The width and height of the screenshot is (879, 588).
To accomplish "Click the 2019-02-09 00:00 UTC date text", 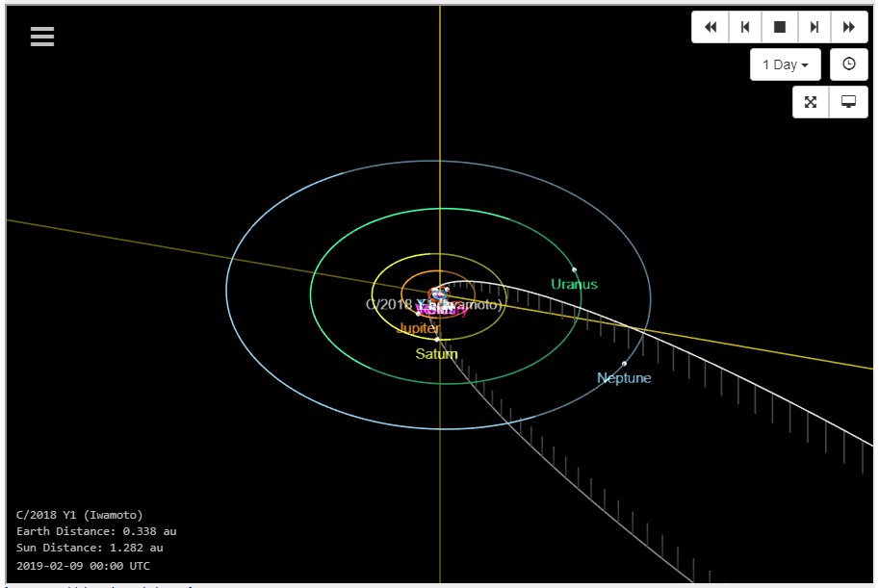I will 83,566.
